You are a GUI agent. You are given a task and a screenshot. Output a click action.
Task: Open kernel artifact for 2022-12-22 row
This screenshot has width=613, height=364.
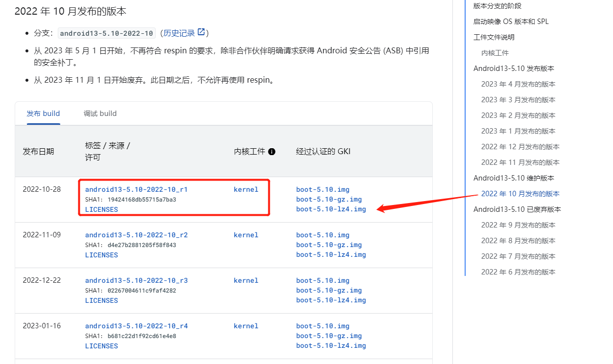pos(246,280)
